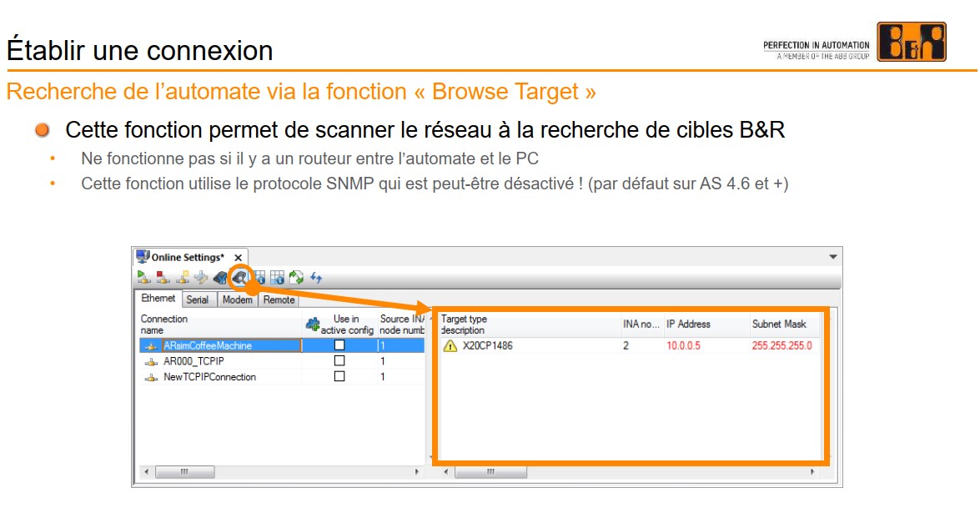Screen dimensions: 980x508
Task: Click the B&R logo
Action: pos(912,42)
